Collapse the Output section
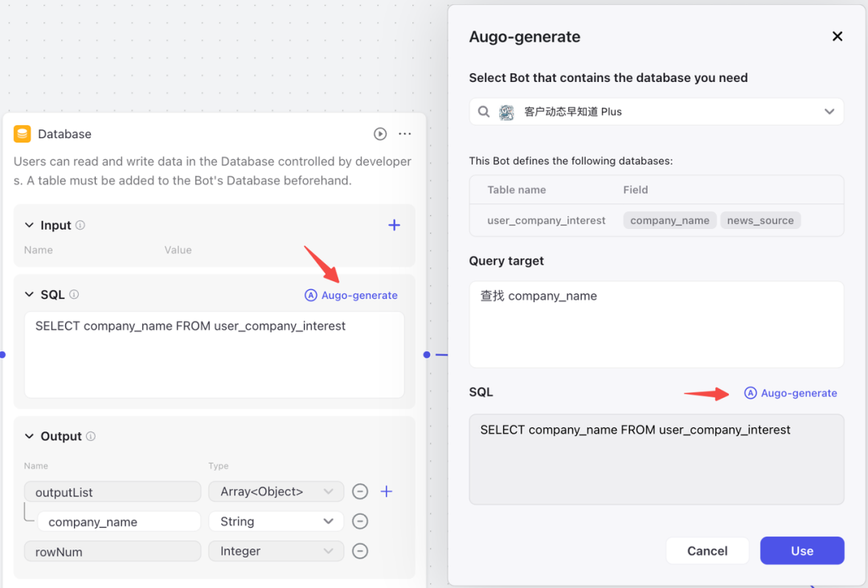Viewport: 868px width, 588px height. tap(30, 436)
